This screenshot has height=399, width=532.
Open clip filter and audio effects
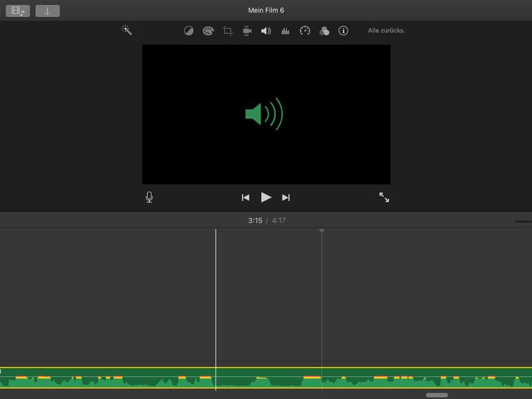(x=324, y=31)
